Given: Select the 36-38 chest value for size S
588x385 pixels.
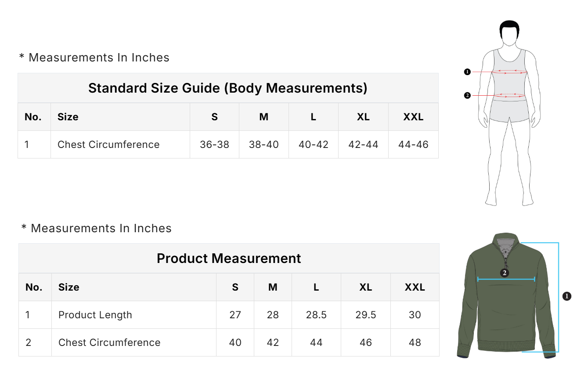Looking at the screenshot, I should [x=214, y=144].
